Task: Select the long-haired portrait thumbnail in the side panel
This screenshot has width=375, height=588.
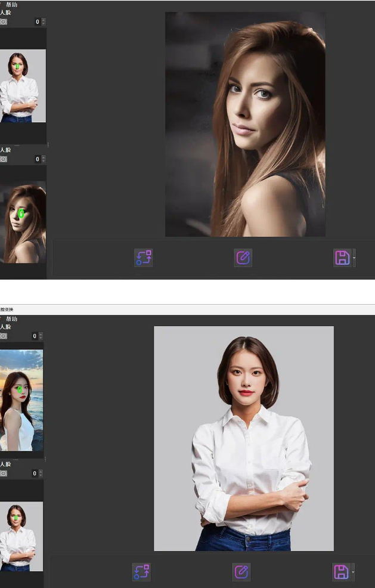Action: click(23, 222)
